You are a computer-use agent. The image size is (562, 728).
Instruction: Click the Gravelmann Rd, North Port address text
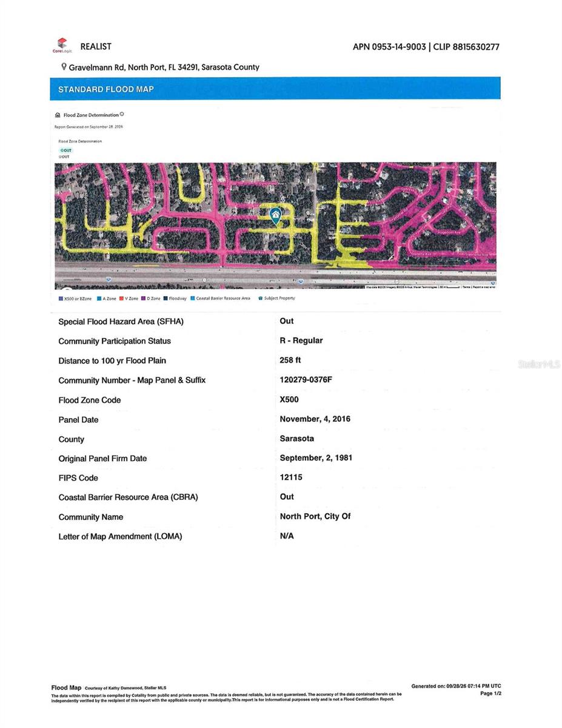coord(164,67)
